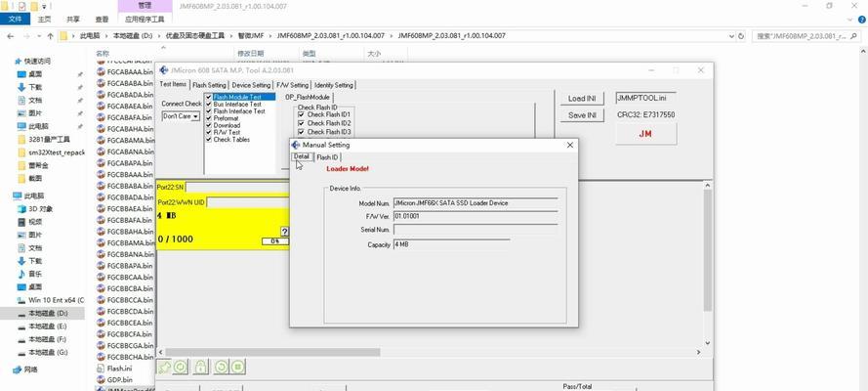The height and width of the screenshot is (391, 868).
Task: Switch to Flash Setting tab
Action: point(209,85)
